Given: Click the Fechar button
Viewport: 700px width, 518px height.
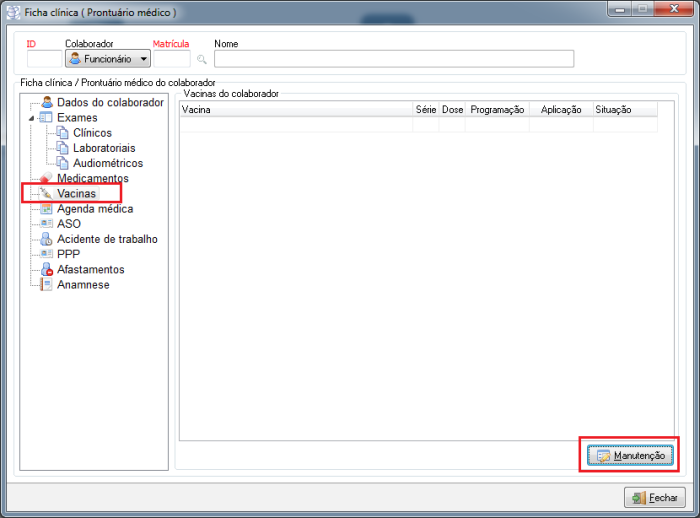Looking at the screenshot, I should [655, 497].
